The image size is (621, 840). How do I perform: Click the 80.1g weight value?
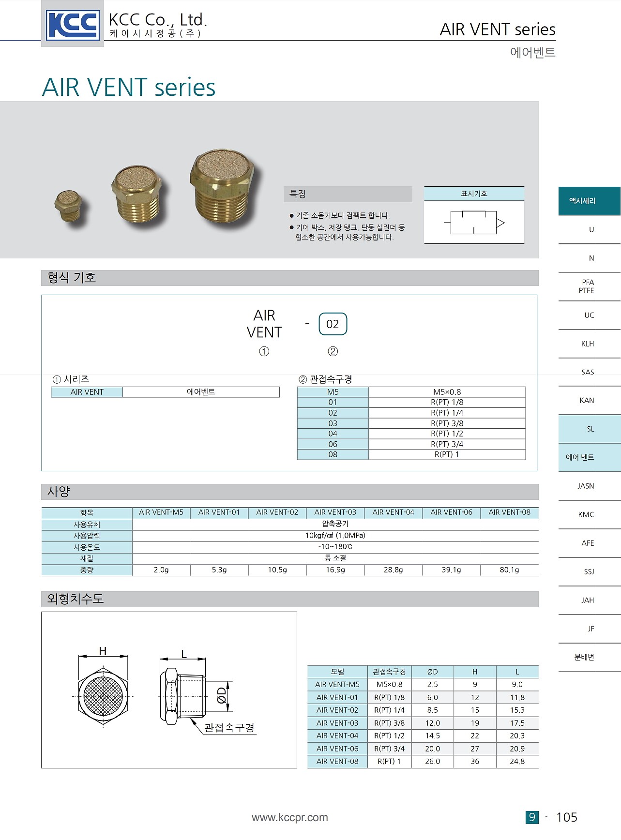pos(510,570)
